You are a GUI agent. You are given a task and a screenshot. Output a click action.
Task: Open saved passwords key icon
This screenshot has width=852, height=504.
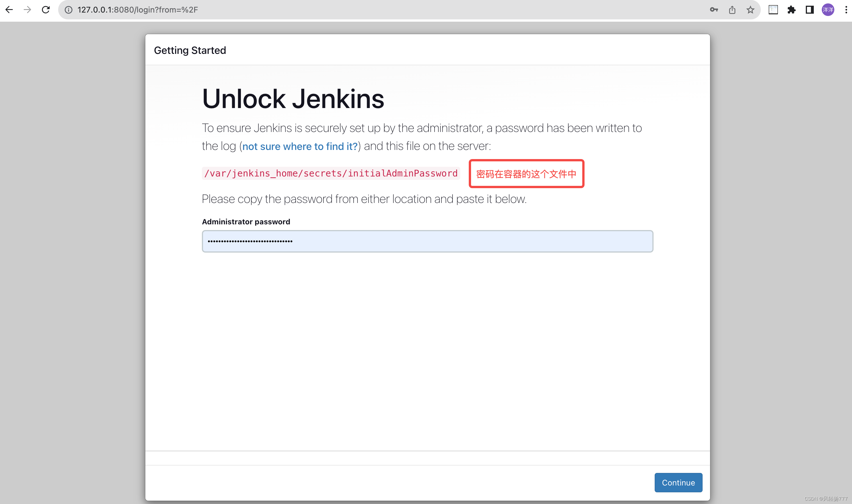click(x=714, y=10)
